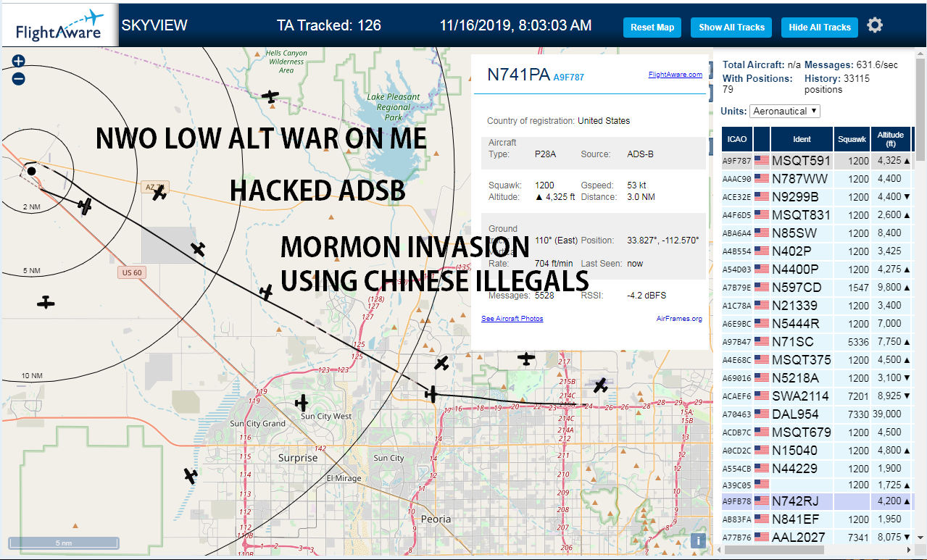
Task: Select aircraft icon near the 5 NM ring label
Action: [46, 302]
